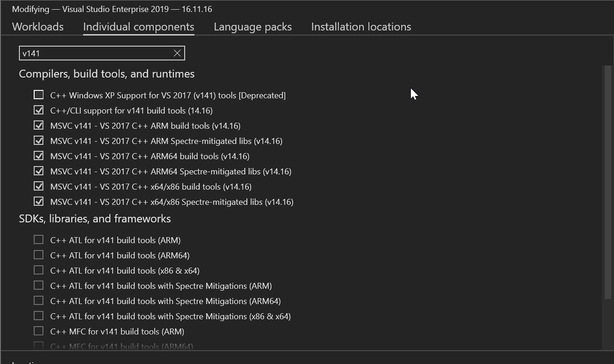This screenshot has width=614, height=364.
Task: Deselect MSVC v141 ARM Spectre-mitigated libs
Action: (39, 141)
